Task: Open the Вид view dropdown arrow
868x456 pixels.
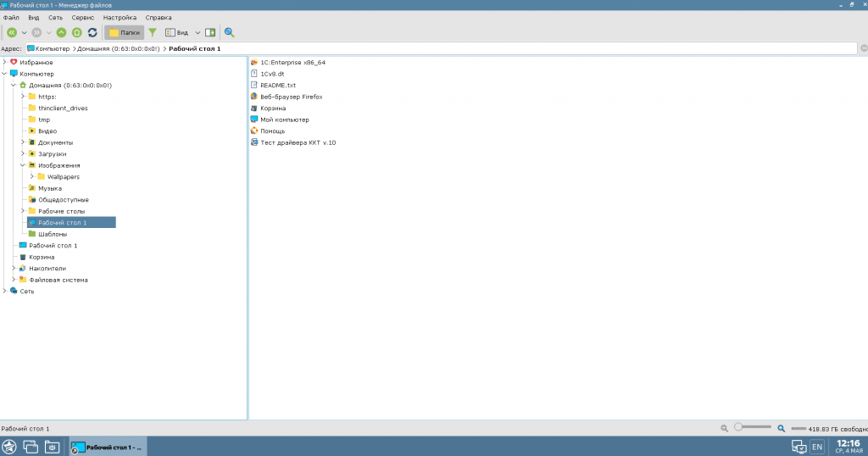Action: pyautogui.click(x=198, y=33)
